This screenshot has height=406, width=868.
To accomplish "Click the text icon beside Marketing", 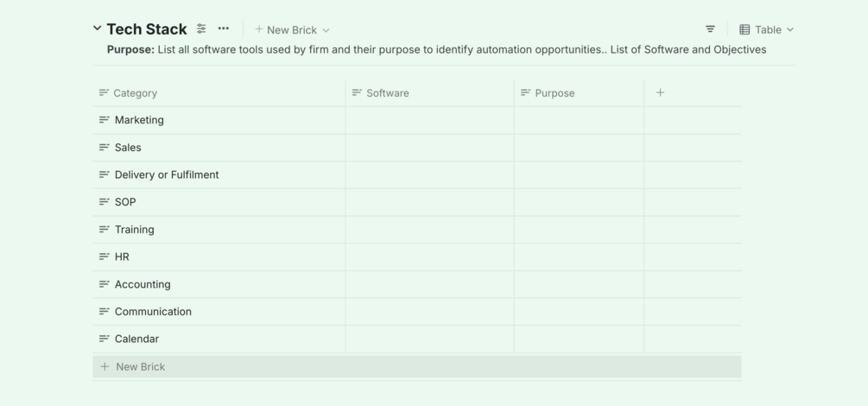I will pyautogui.click(x=104, y=120).
